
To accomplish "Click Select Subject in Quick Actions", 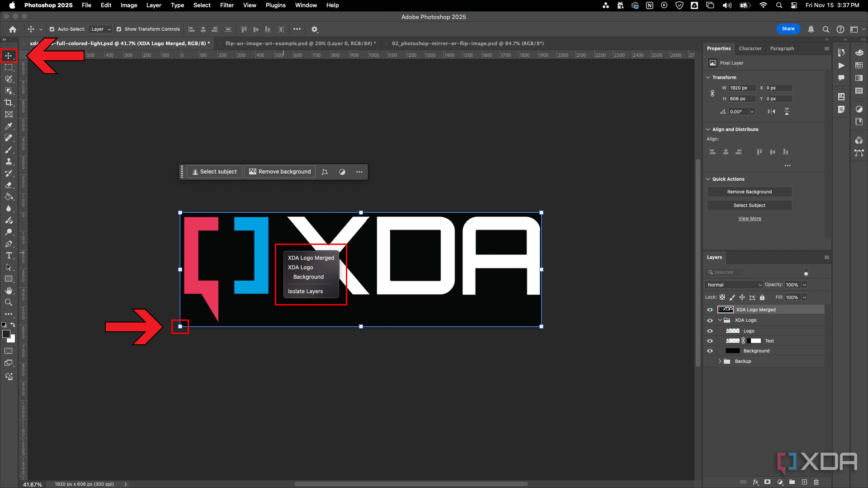I will [749, 206].
